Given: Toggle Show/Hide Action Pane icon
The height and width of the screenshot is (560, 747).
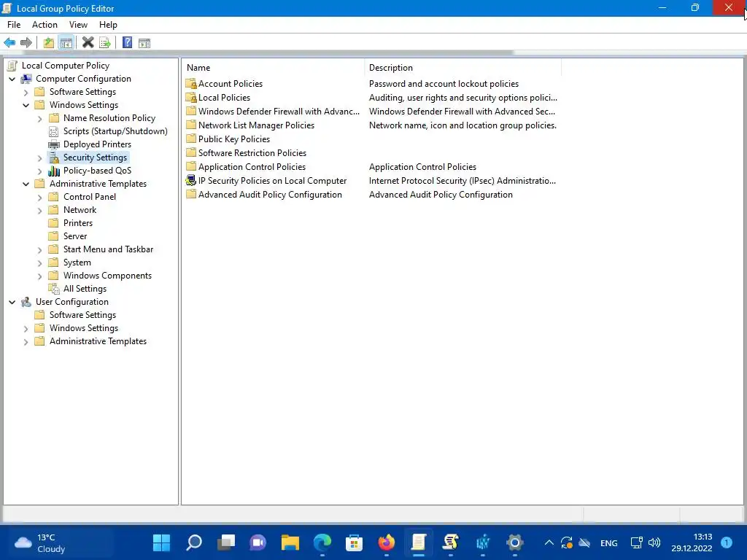Looking at the screenshot, I should click(x=144, y=43).
